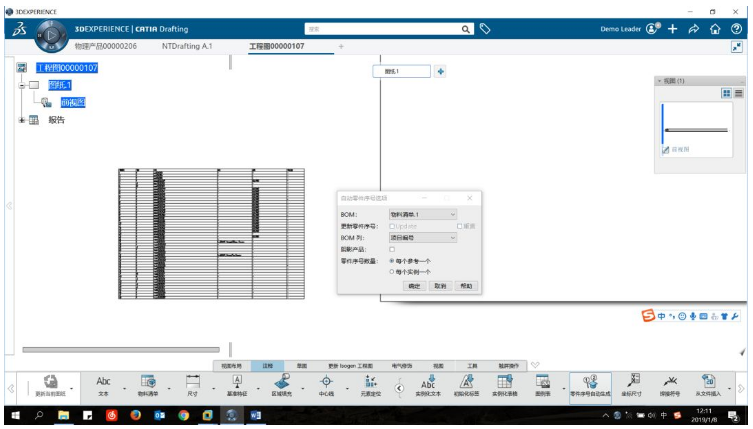Viewport: 753px width, 429px height.
Task: Click the 帮助 help button
Action: coord(466,286)
